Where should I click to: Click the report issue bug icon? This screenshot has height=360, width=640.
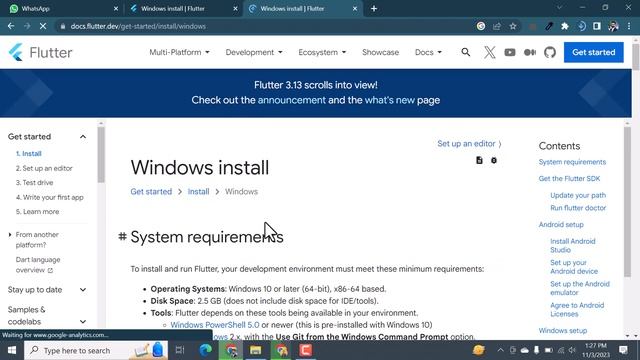tap(494, 160)
